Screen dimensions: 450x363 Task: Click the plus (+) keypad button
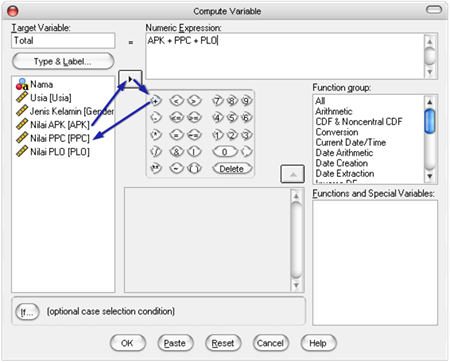pos(156,100)
